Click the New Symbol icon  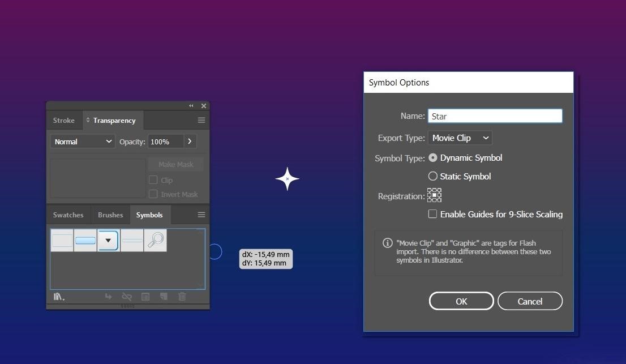(x=164, y=297)
